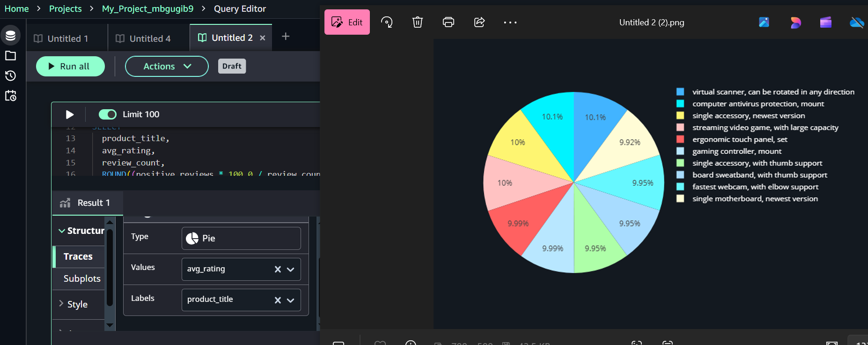Viewport: 868px width, 345px height.
Task: Select Traces in the chart sidebar
Action: pos(78,256)
